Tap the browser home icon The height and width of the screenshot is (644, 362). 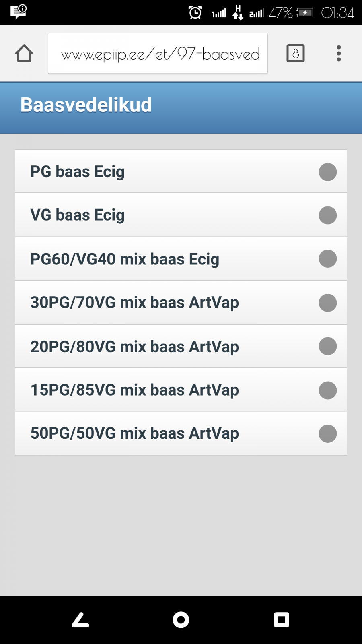pyautogui.click(x=24, y=54)
